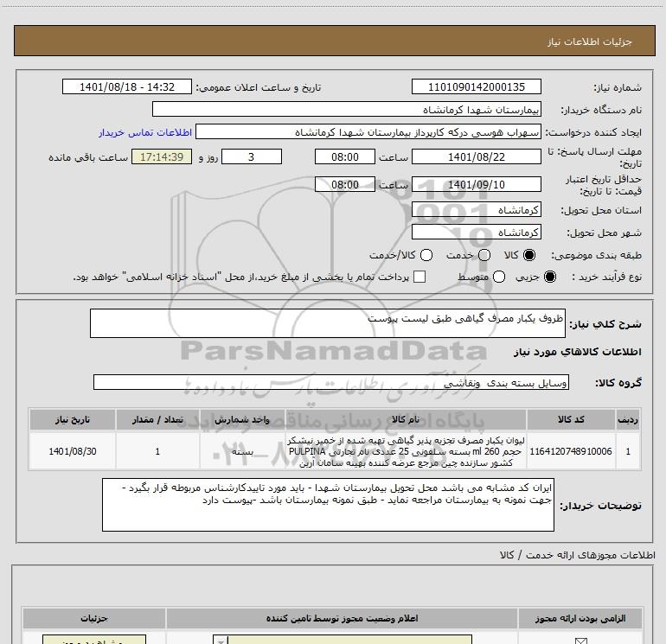Viewport: 666px width, 644px height.
Task: Click the remaining time countdown 17:14:39
Action: point(162,156)
